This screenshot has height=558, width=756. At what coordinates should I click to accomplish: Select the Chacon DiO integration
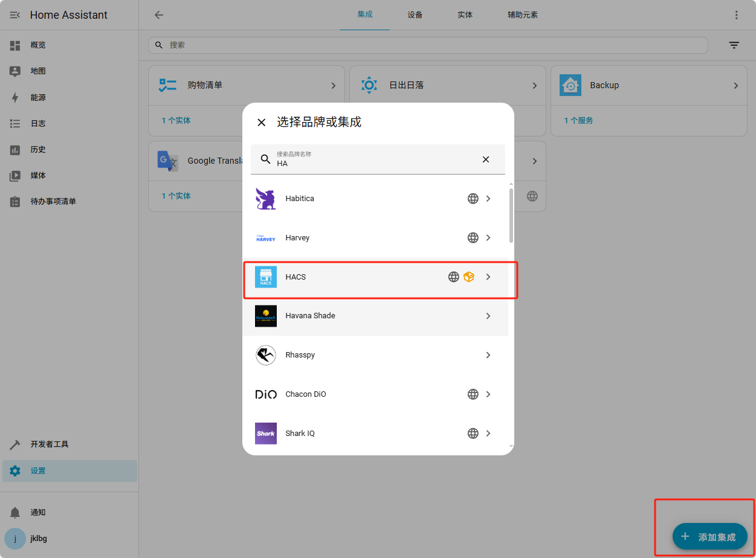click(x=375, y=394)
